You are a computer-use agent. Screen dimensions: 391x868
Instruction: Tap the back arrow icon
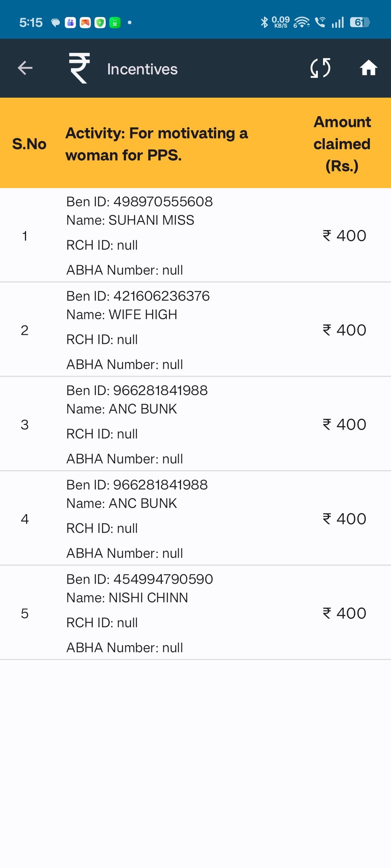(x=25, y=68)
